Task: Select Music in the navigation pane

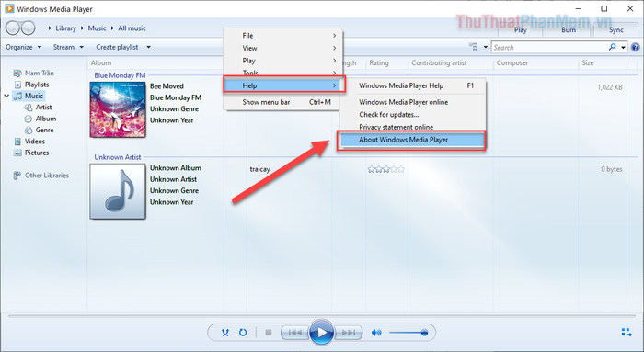Action: point(29,96)
